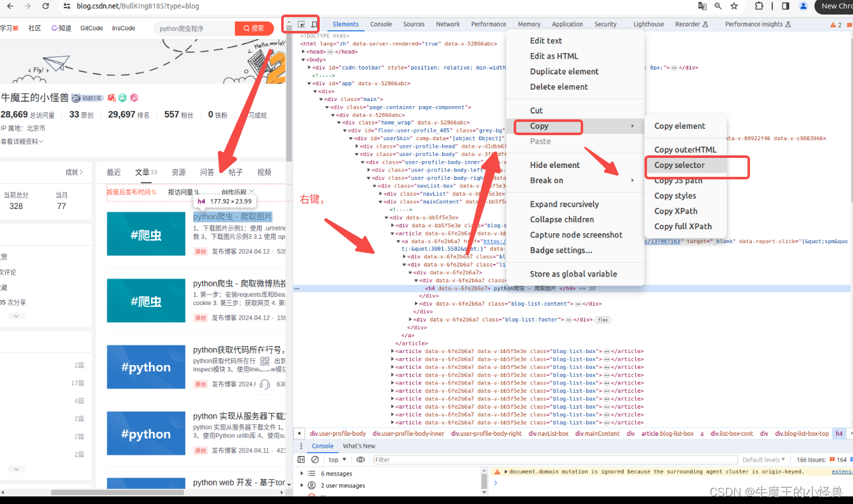Viewport: 853px width, 504px height.
Task: Show the console sidebar toggle icon
Action: click(301, 460)
